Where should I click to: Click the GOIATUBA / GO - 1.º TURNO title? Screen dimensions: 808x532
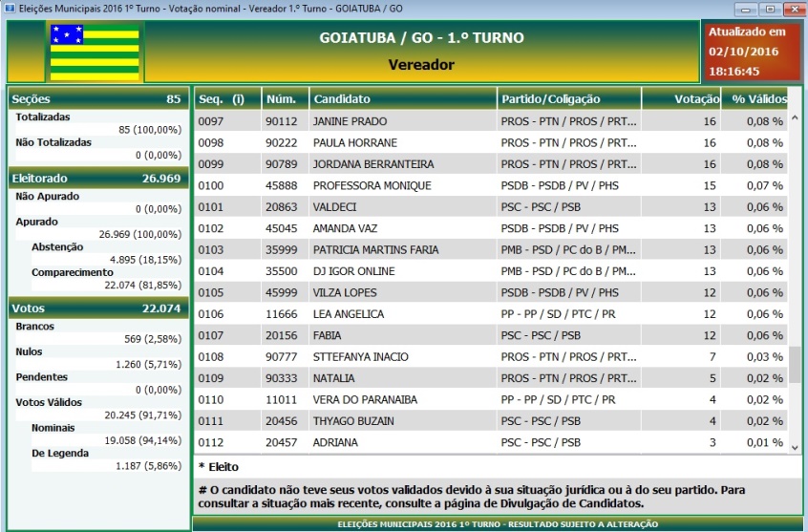[421, 37]
